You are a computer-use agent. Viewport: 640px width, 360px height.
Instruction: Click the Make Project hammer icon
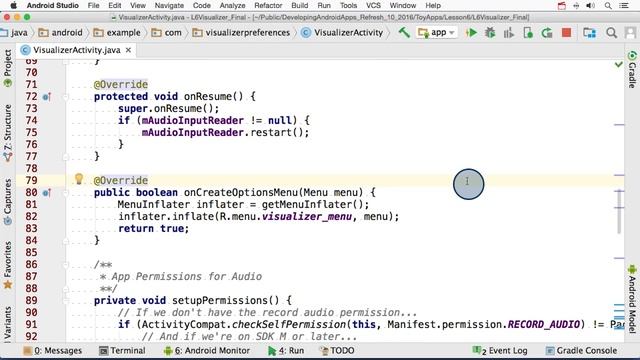pos(404,33)
